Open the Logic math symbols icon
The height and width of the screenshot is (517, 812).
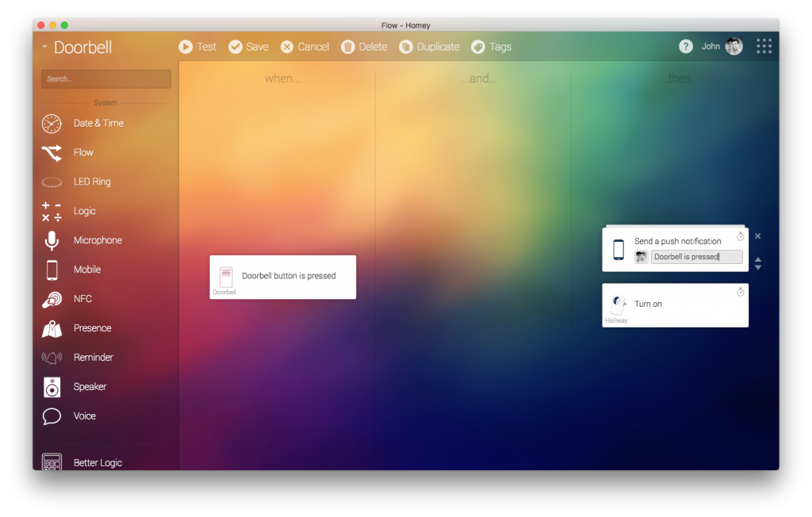[x=52, y=212]
